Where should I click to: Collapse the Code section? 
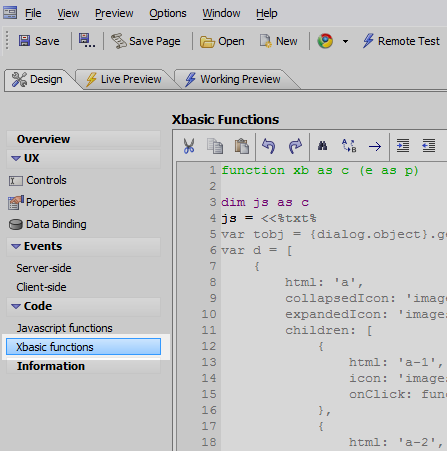pyautogui.click(x=16, y=306)
